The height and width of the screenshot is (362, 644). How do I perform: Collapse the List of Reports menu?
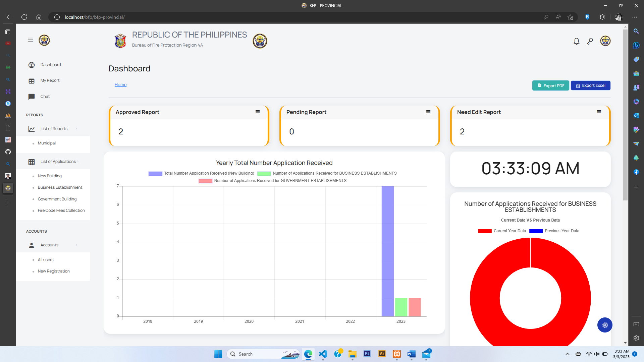click(54, 129)
